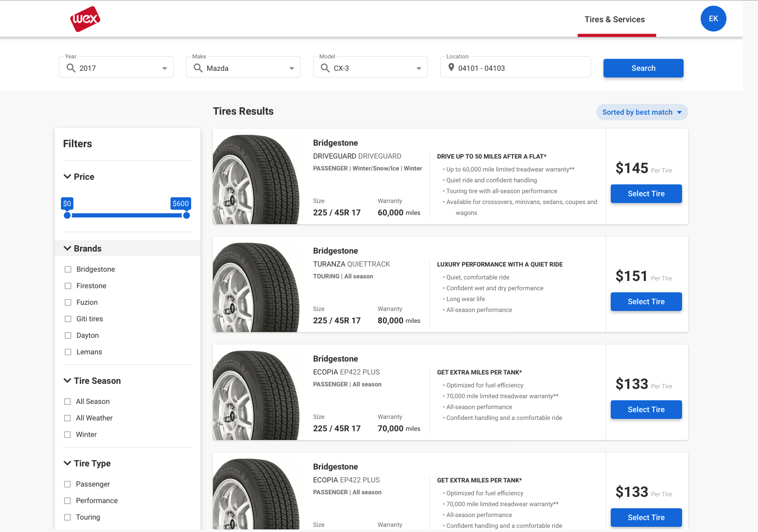Click the Filters panel heading
This screenshot has height=532, width=758.
pos(78,144)
